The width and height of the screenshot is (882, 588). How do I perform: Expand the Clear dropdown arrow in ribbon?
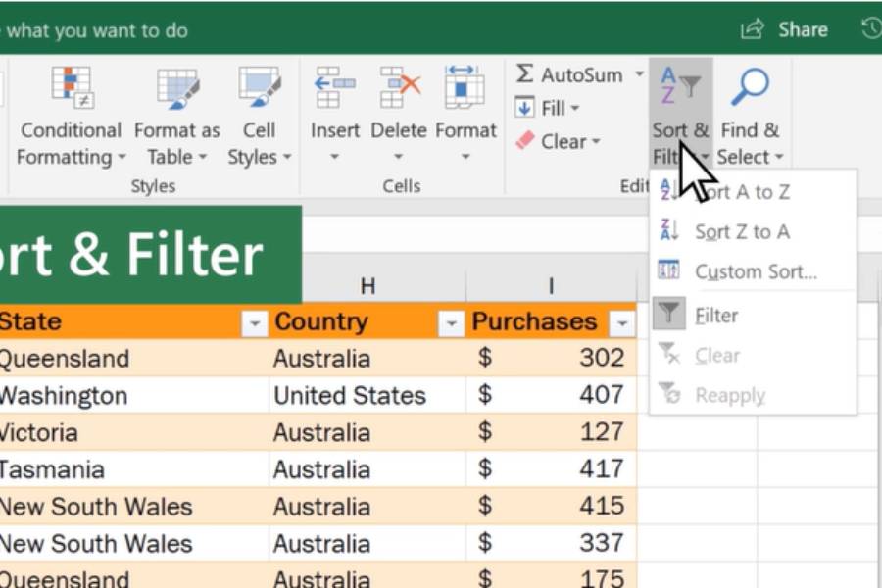[x=596, y=141]
